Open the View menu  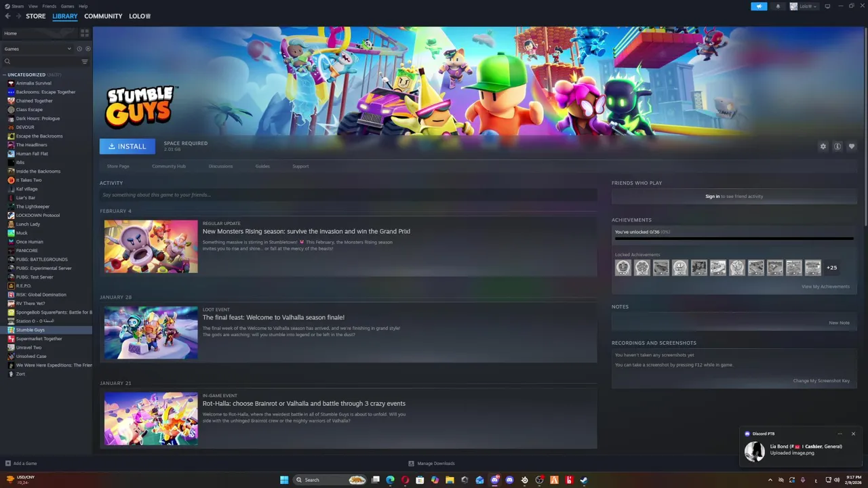tap(33, 6)
